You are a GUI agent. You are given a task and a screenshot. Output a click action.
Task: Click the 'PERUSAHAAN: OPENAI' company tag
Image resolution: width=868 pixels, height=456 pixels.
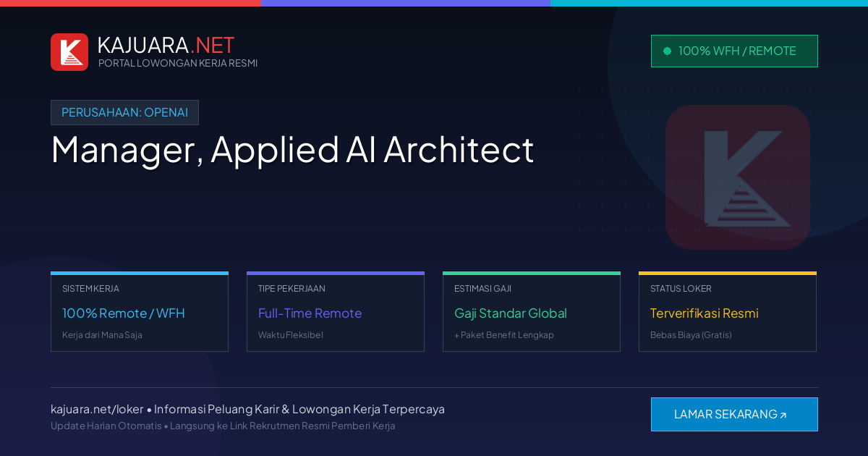pos(124,112)
